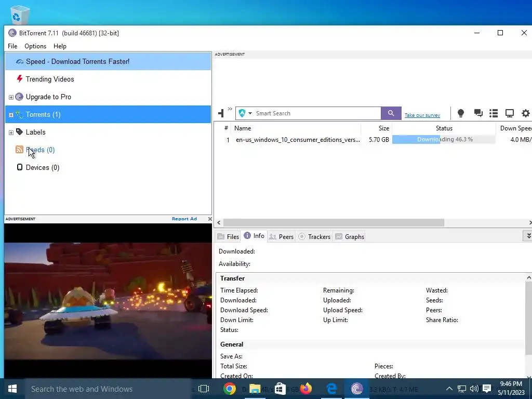
Task: Click the video advertisement thumbnail
Action: [108, 301]
